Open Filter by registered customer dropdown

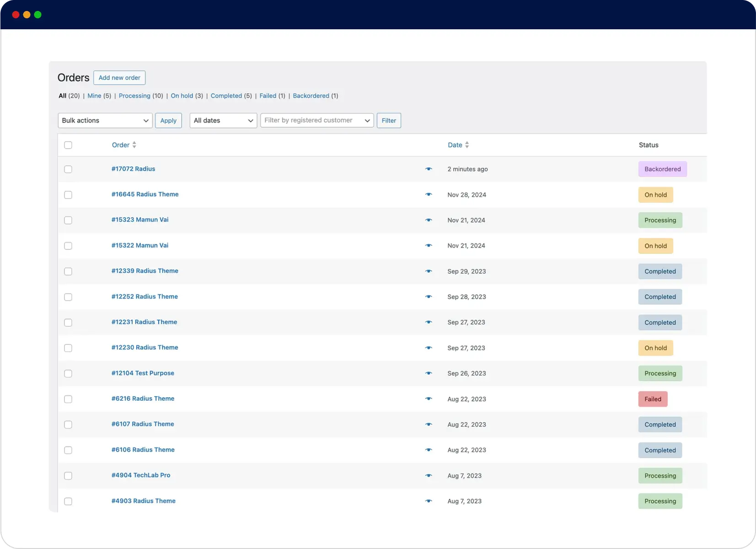tap(317, 120)
